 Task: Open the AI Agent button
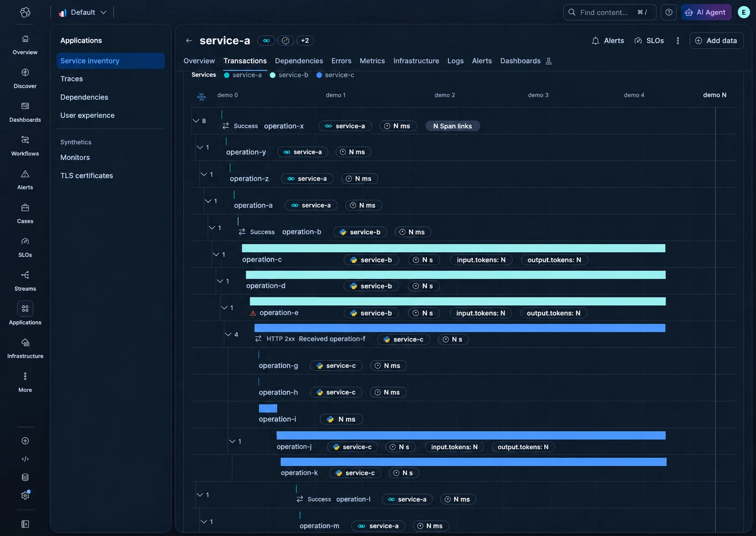[x=706, y=12]
